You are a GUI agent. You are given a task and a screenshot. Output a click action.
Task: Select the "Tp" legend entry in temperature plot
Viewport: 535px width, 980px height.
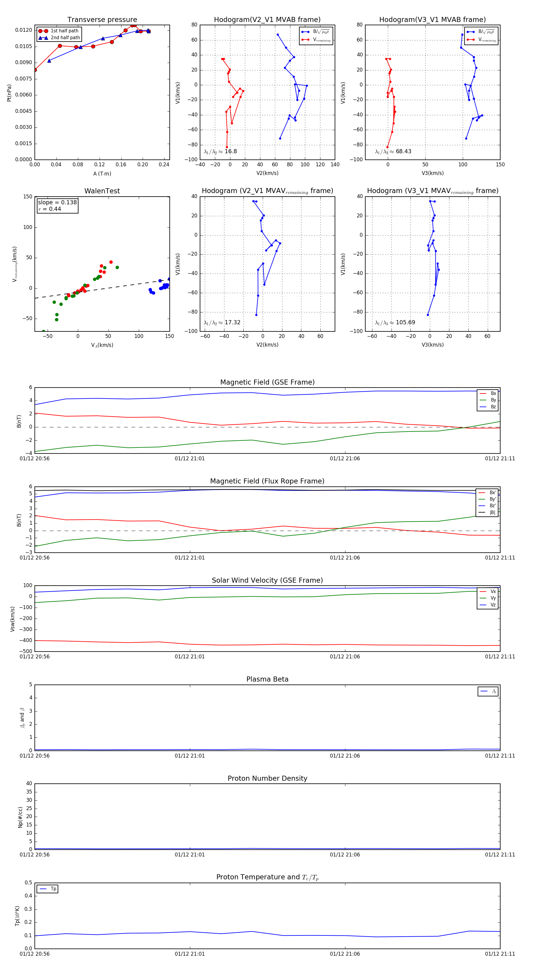[x=48, y=889]
